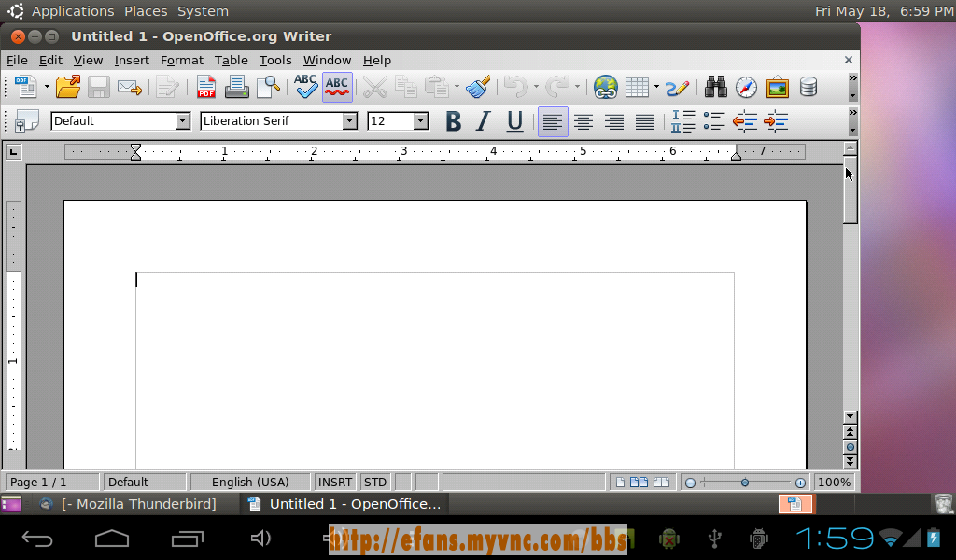Toggle Bullets list on/off
The image size is (956, 560).
coord(714,121)
